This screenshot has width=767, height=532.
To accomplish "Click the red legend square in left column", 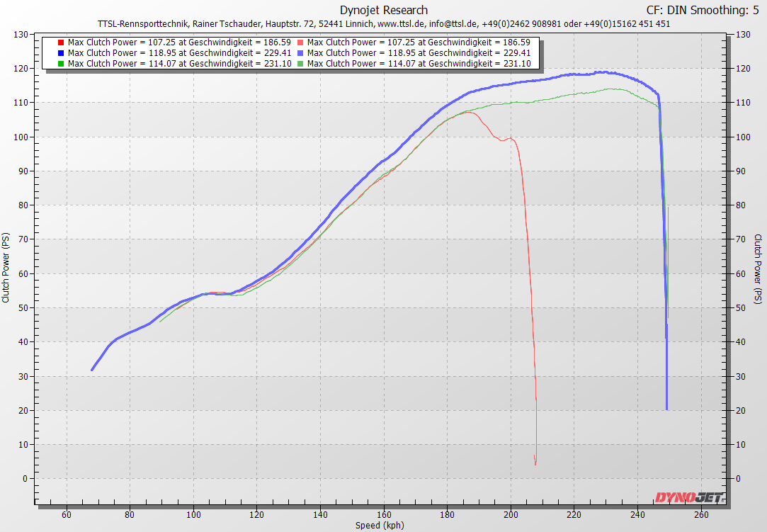I will (61, 43).
